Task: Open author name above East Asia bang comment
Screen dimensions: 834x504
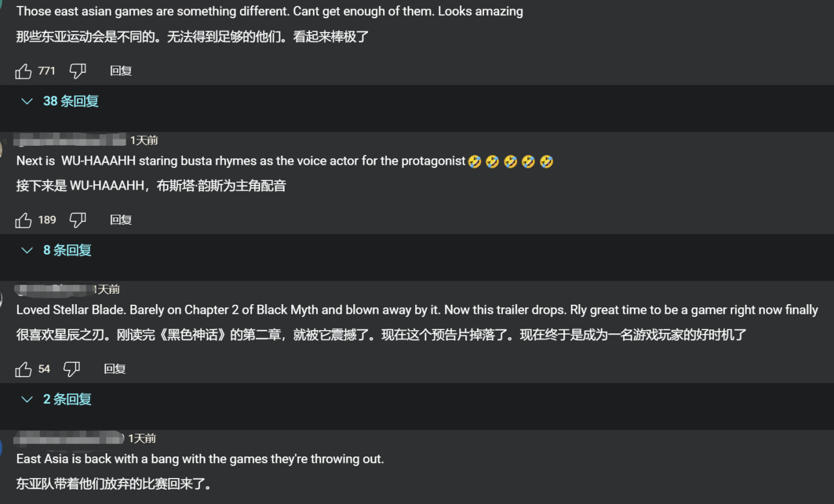Action: (68, 438)
